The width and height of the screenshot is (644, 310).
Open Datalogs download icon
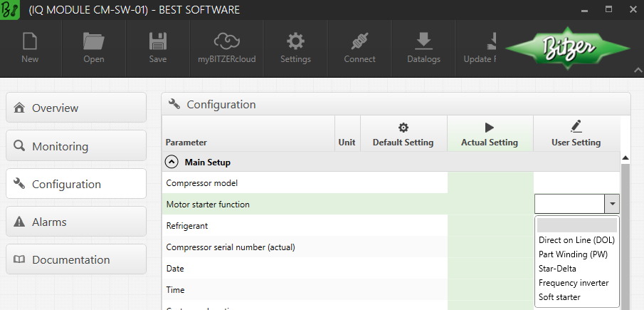pos(423,48)
